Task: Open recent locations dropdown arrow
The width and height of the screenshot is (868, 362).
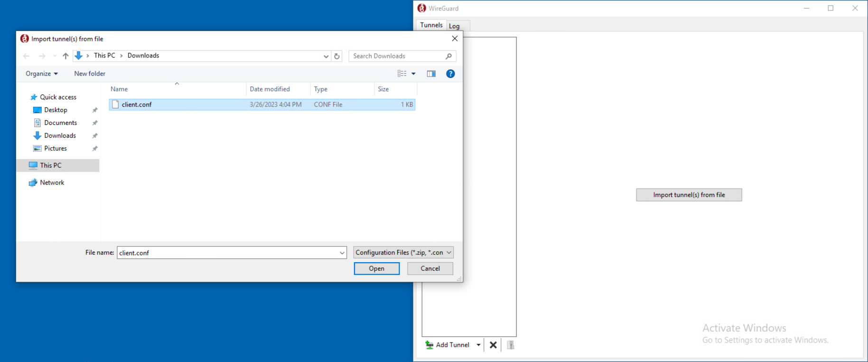Action: [x=55, y=56]
